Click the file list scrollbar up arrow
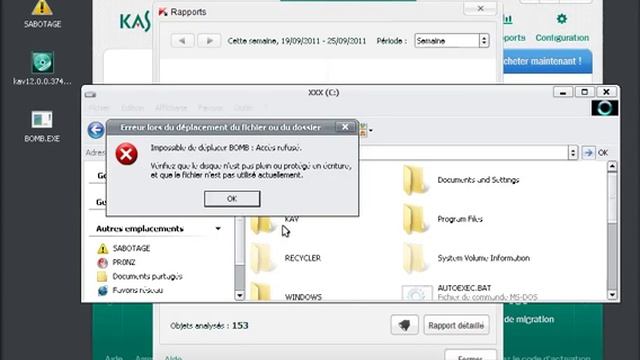Viewport: 640px width, 360px height. (612, 166)
